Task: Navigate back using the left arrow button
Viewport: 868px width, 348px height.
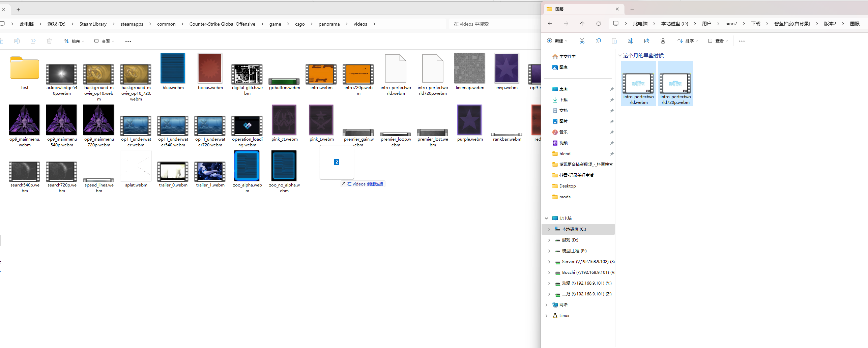Action: tap(550, 24)
